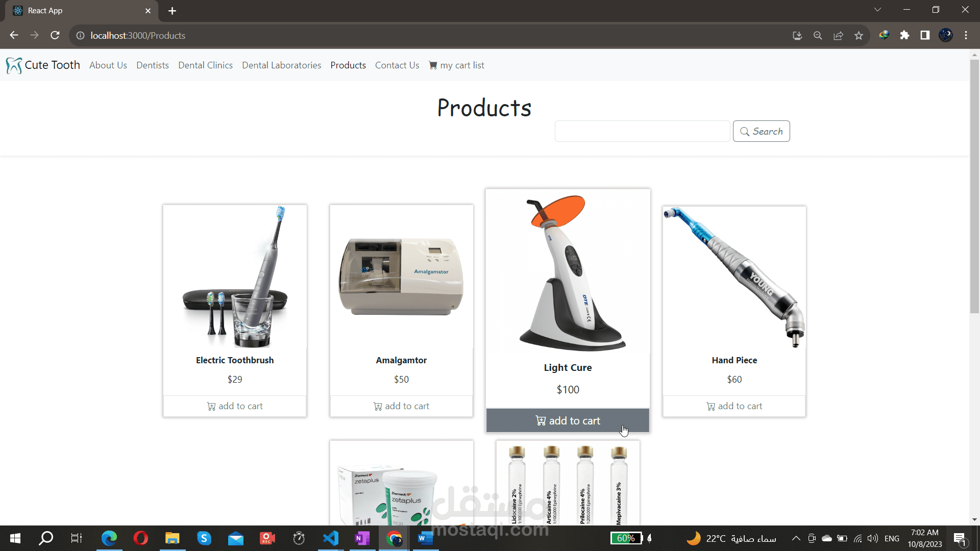The width and height of the screenshot is (980, 551).
Task: Open the Dental Laboratories nav link
Action: pos(281,65)
